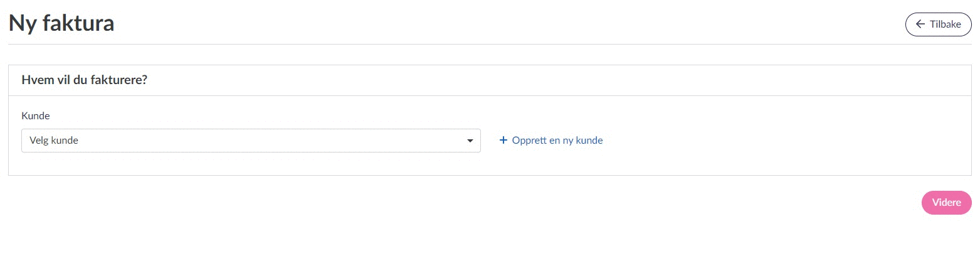Click the back arrow icon beside Tilbake
Image resolution: width=980 pixels, height=273 pixels.
920,24
